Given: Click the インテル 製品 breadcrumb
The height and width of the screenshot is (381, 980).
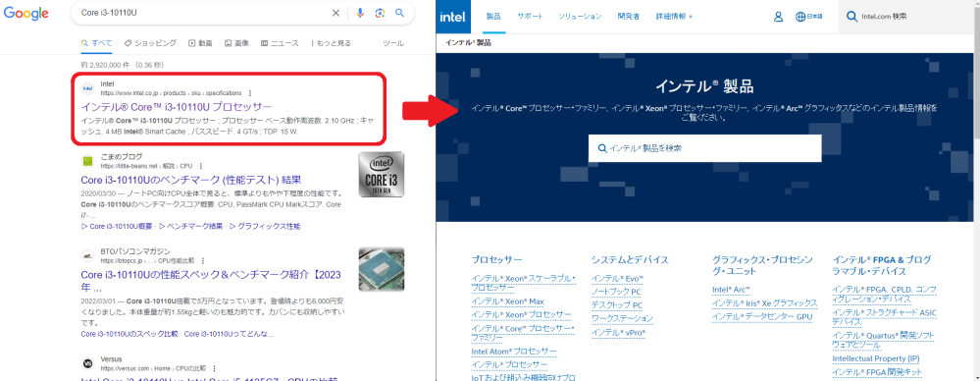Looking at the screenshot, I should pos(468,42).
